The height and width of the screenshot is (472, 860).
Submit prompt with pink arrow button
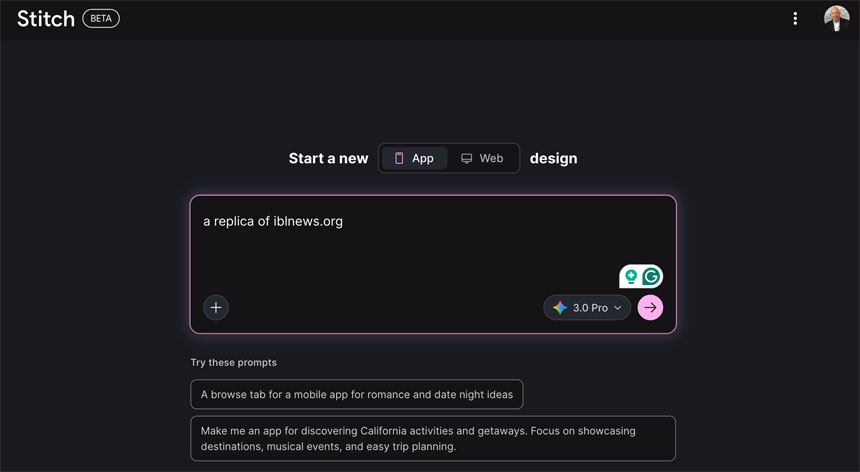pos(650,308)
